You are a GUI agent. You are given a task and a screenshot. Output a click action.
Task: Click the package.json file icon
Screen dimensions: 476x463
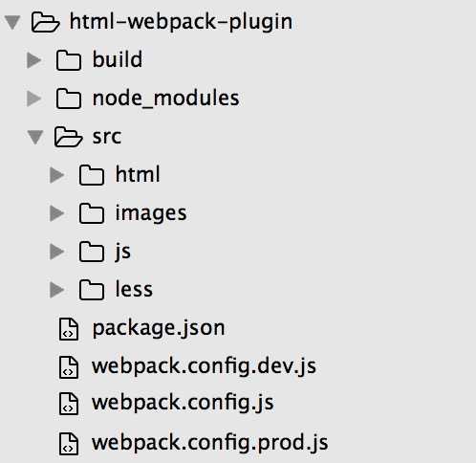tap(69, 329)
